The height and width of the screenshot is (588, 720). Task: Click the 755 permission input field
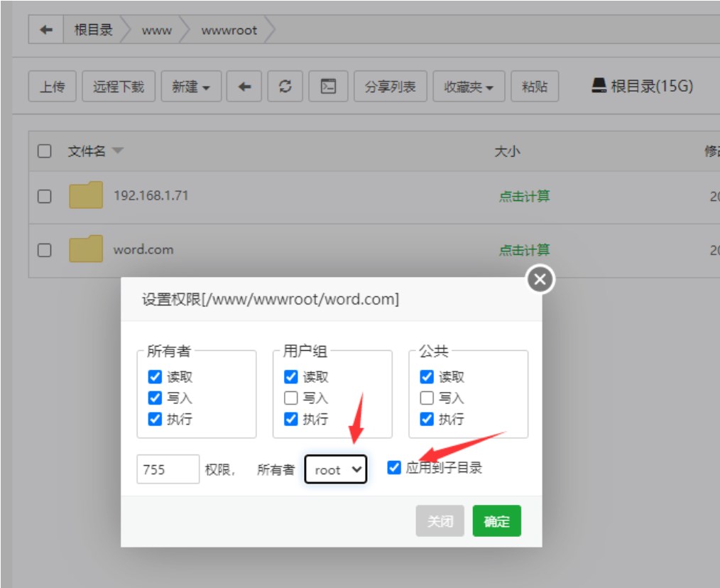click(168, 469)
